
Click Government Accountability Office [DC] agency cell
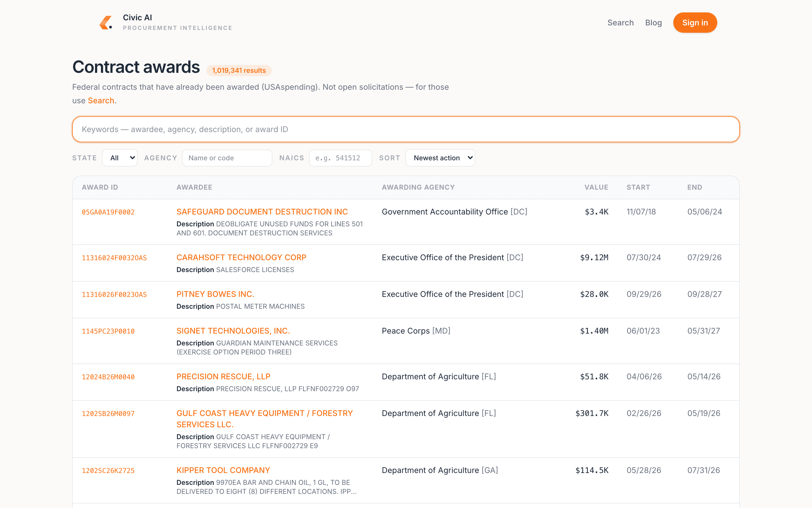click(x=454, y=212)
